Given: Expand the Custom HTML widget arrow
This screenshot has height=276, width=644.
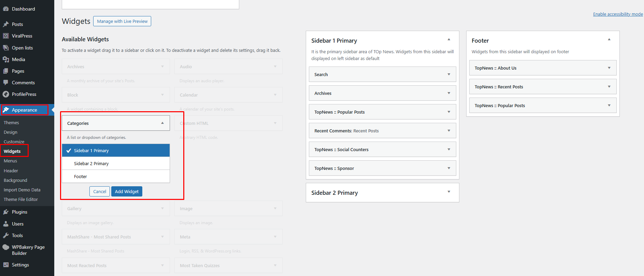Looking at the screenshot, I should pyautogui.click(x=275, y=123).
